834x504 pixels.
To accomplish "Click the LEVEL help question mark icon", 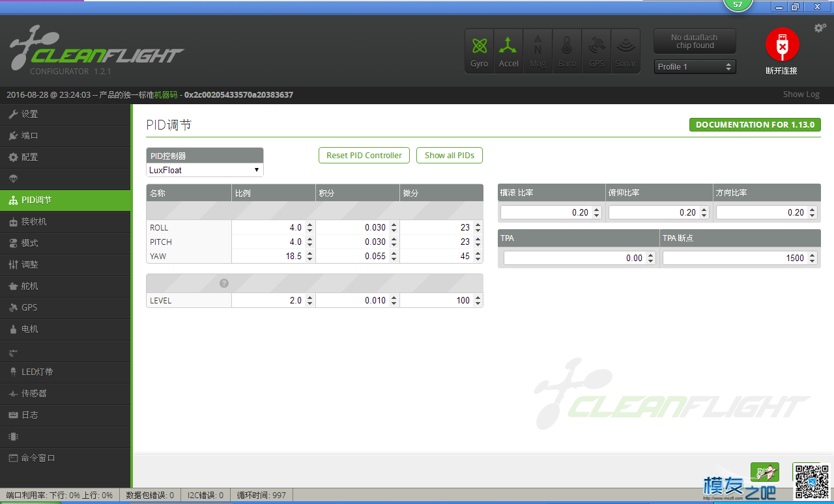I will click(x=224, y=283).
